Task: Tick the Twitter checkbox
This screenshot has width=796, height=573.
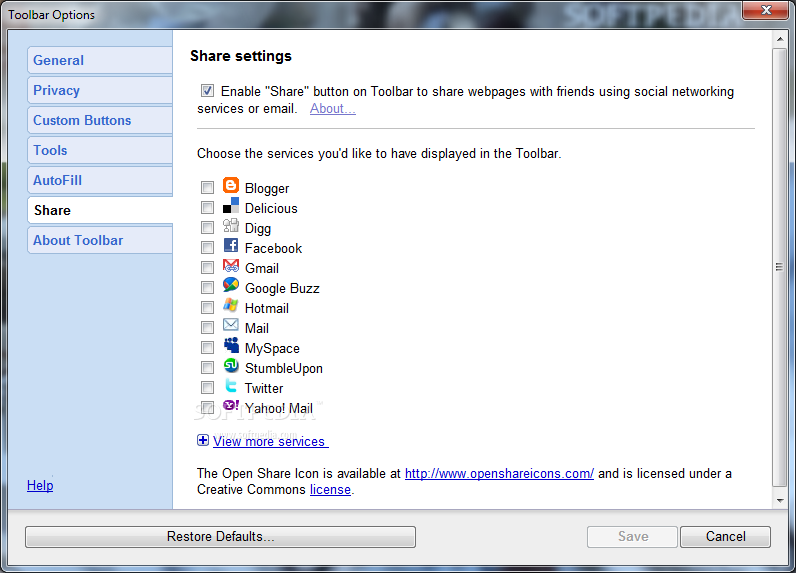Action: 207,388
